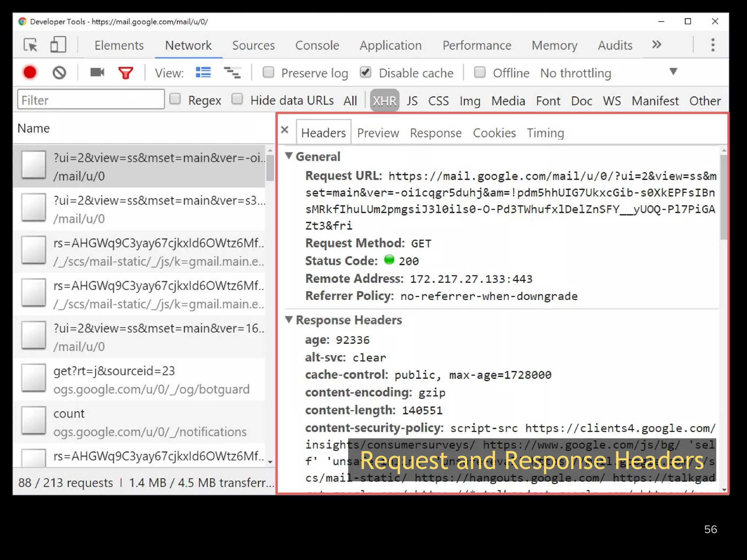
Task: Open the Elements panel tab
Action: pyautogui.click(x=119, y=45)
